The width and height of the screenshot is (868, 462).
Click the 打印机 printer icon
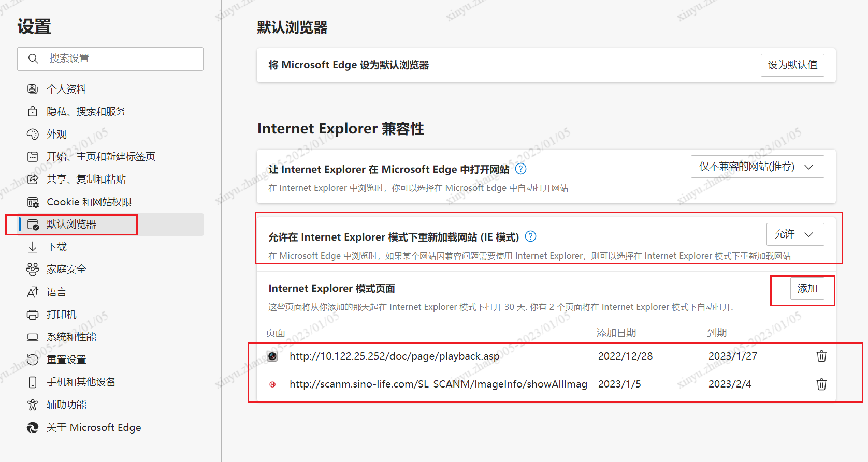click(33, 315)
